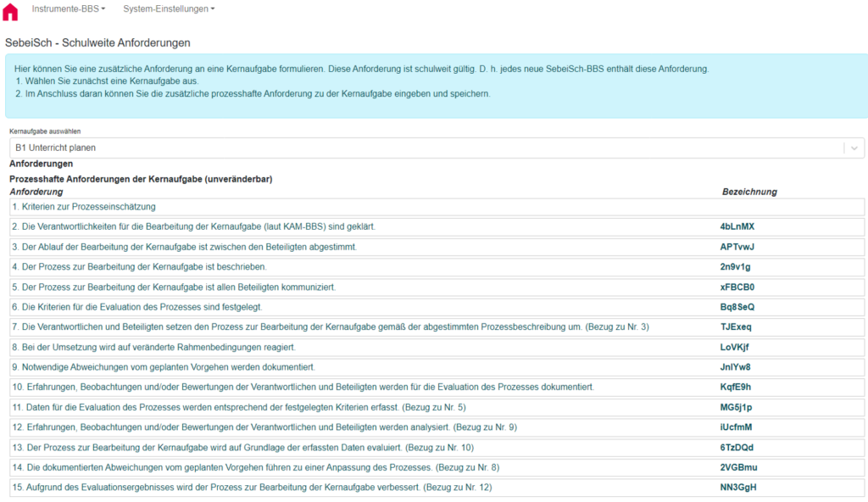Click the red home icon
This screenshot has height=502, width=868.
10,11
